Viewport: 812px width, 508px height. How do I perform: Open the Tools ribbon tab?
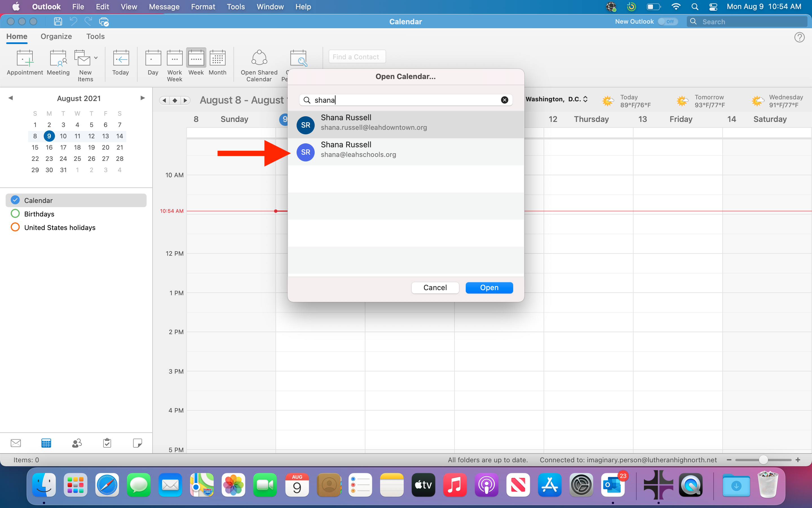(95, 36)
